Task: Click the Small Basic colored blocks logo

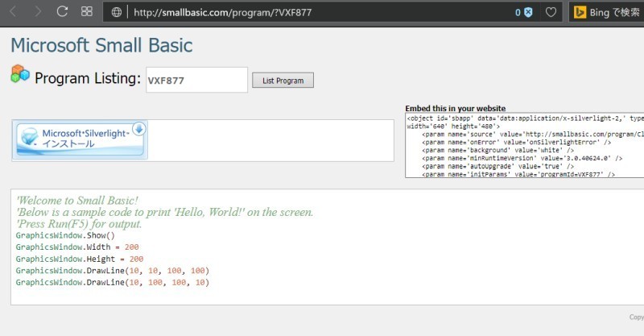Action: tap(20, 73)
